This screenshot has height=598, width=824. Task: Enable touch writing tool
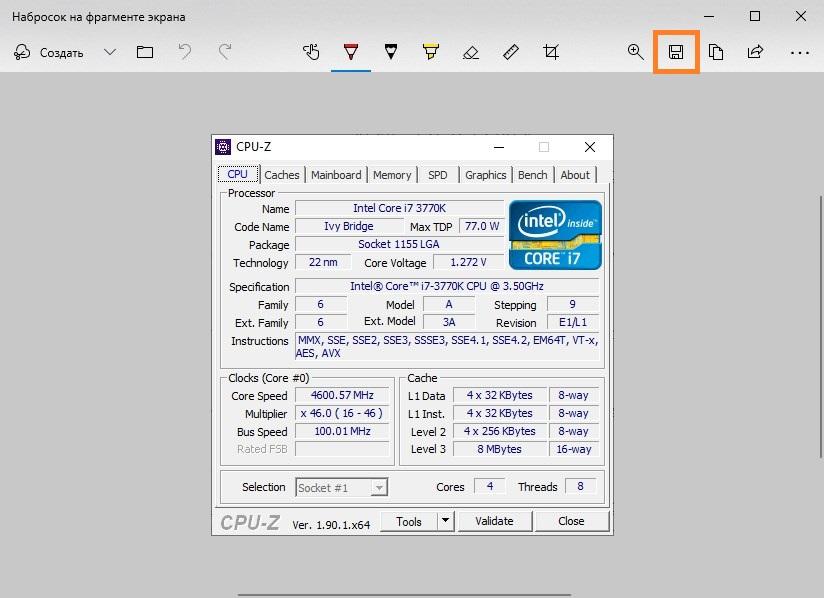pyautogui.click(x=311, y=52)
